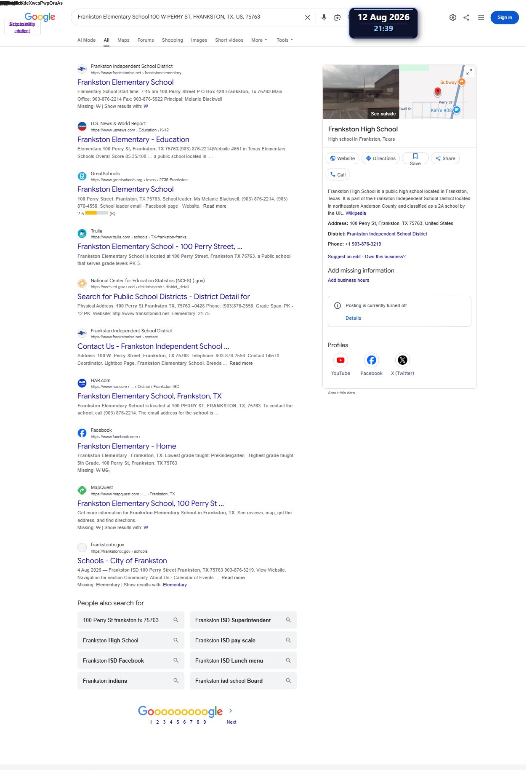The width and height of the screenshot is (532, 770).
Task: Open Frankston Independent School District link
Action: (387, 234)
